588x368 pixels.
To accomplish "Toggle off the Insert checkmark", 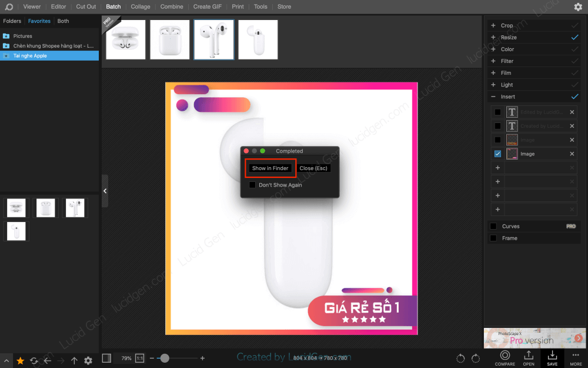I will 574,97.
